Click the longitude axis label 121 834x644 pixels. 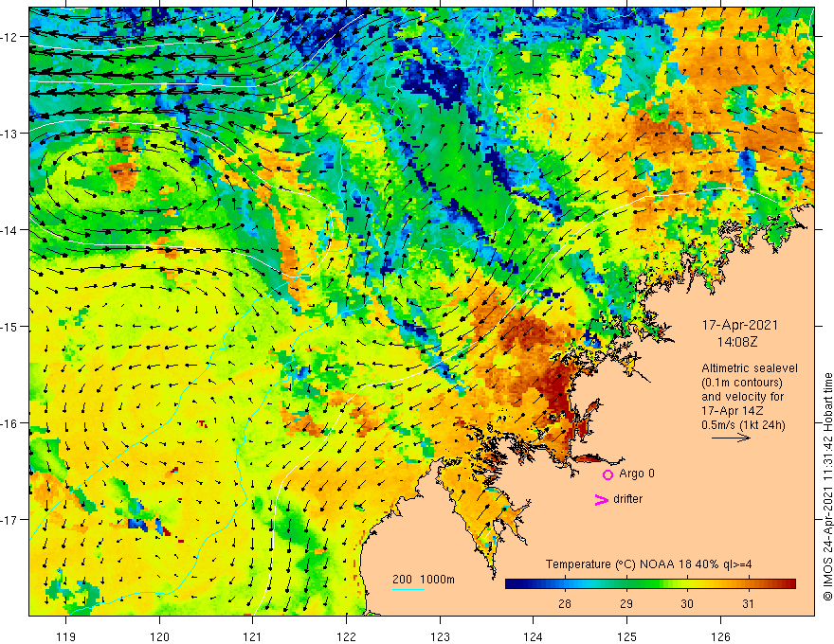[253, 636]
